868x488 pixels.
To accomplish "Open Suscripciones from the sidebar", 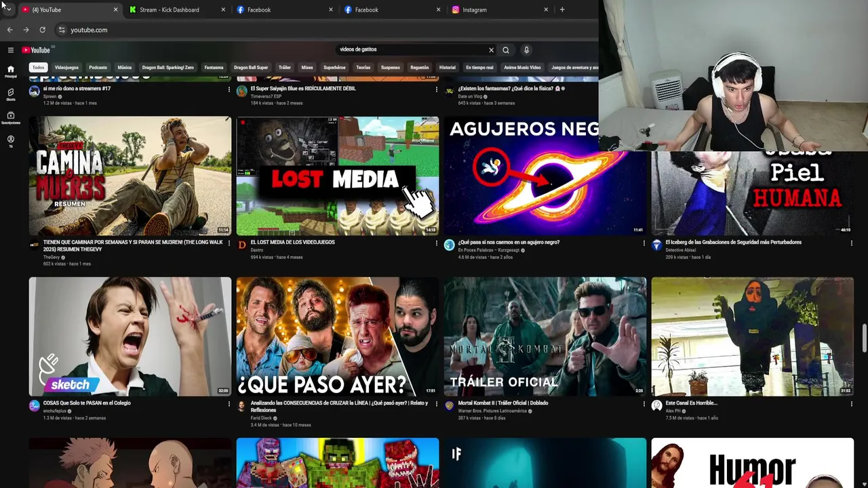I will pos(10,118).
